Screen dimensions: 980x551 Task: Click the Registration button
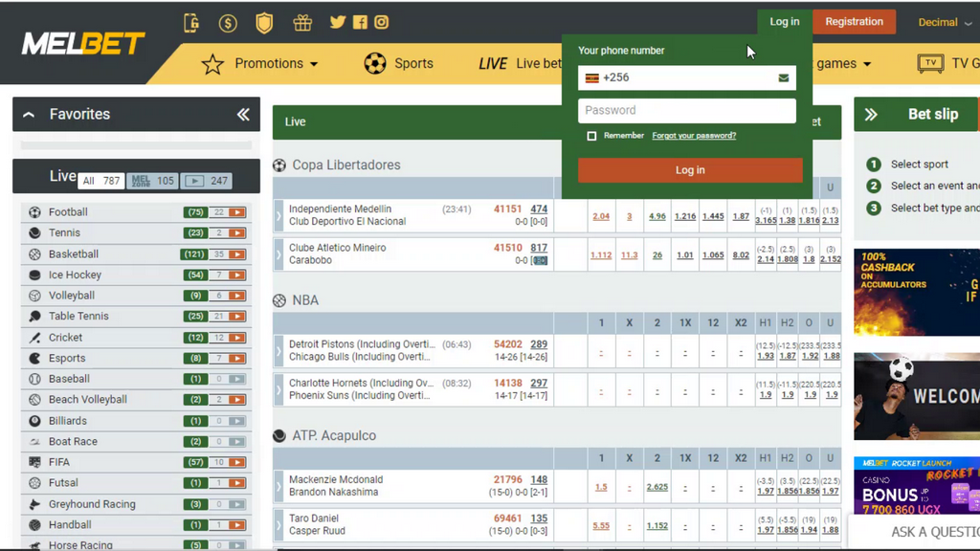pyautogui.click(x=854, y=21)
